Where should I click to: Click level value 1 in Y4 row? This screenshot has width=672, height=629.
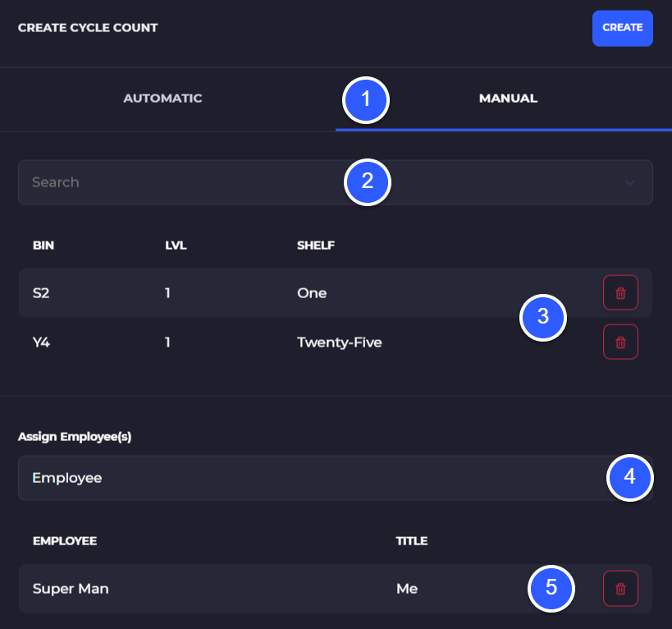click(167, 342)
